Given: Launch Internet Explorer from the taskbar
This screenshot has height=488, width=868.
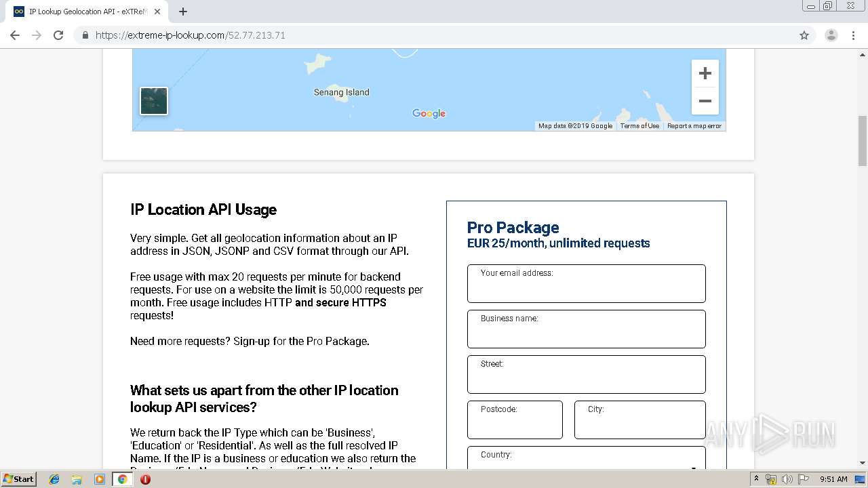Looking at the screenshot, I should tap(54, 479).
